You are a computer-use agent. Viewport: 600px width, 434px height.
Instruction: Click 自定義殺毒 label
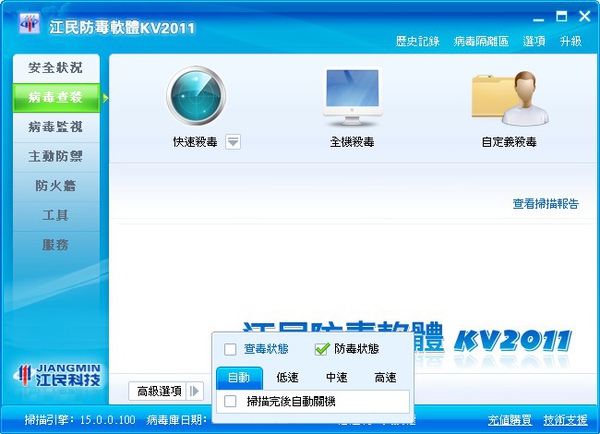[x=509, y=142]
